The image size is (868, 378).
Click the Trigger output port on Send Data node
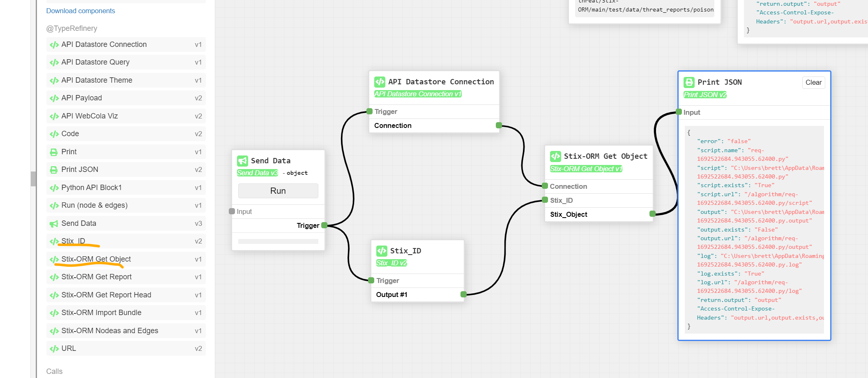(x=324, y=225)
